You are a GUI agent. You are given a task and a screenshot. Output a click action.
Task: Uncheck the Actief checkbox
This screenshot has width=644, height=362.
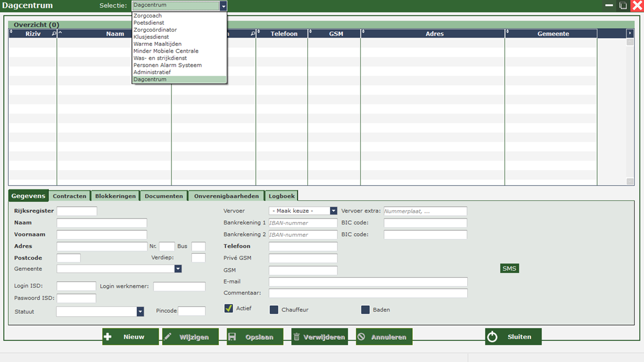pos(229,308)
